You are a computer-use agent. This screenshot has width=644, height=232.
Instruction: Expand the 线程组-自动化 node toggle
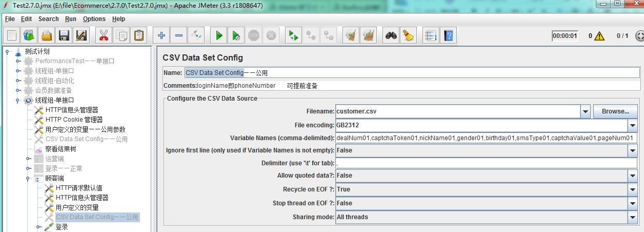coord(18,81)
